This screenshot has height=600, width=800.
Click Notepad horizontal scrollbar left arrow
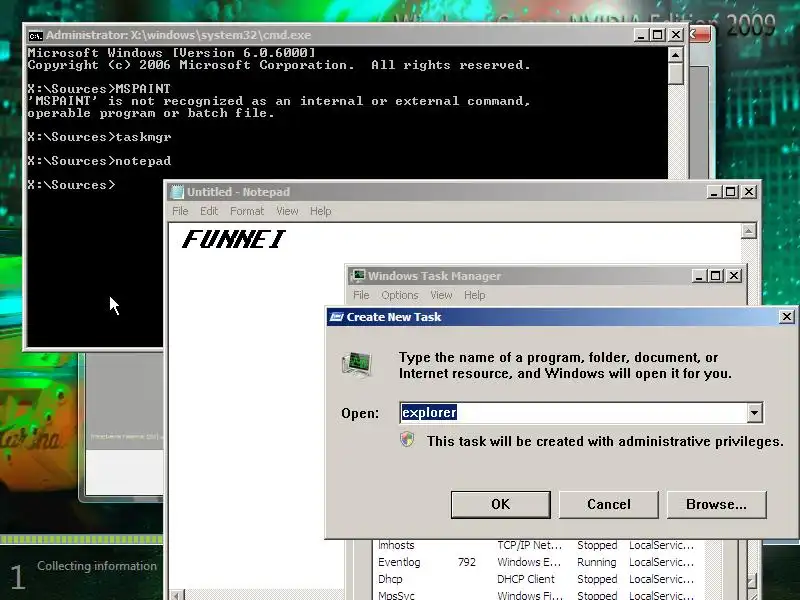click(x=177, y=595)
